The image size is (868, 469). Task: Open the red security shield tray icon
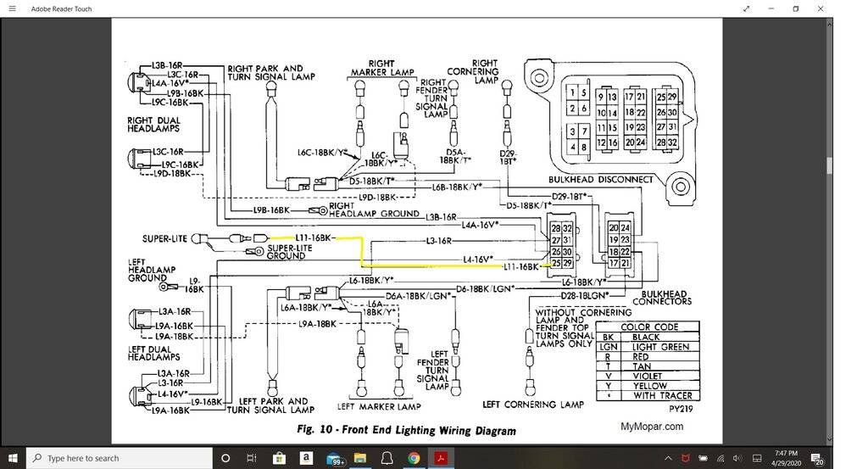click(x=685, y=458)
